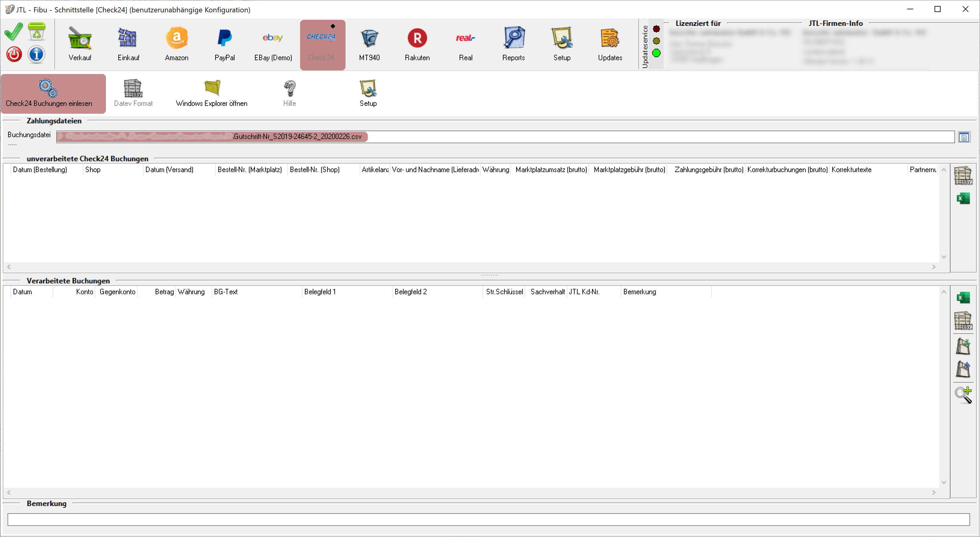This screenshot has height=537, width=980.
Task: Click the blue info icon
Action: click(x=36, y=54)
